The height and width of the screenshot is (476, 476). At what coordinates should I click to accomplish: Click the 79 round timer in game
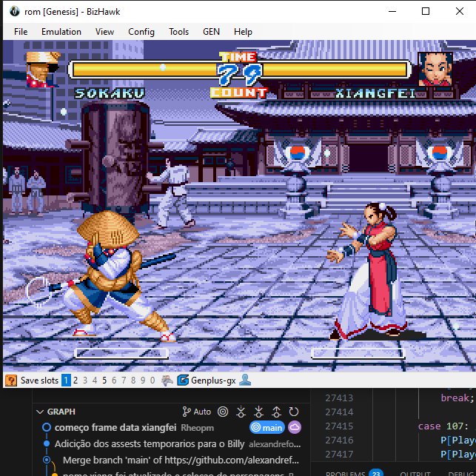pos(240,74)
